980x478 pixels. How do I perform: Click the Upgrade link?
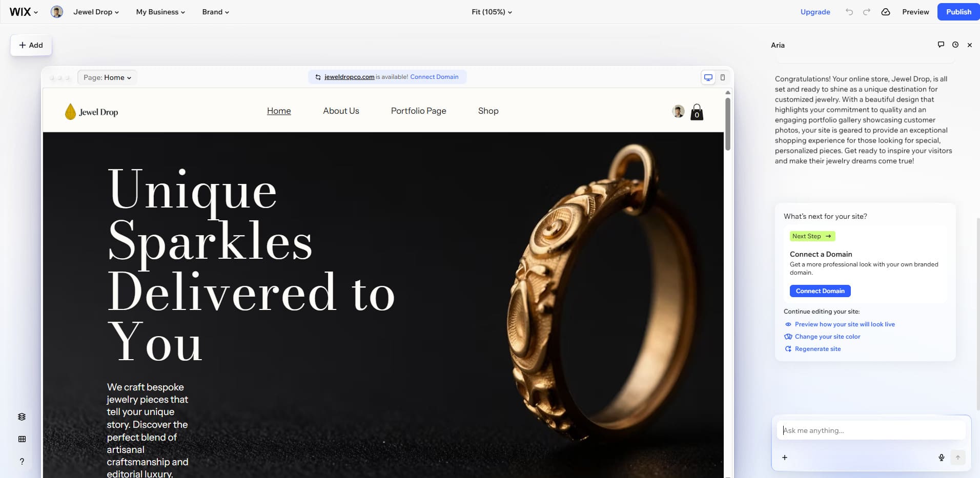[x=815, y=12]
